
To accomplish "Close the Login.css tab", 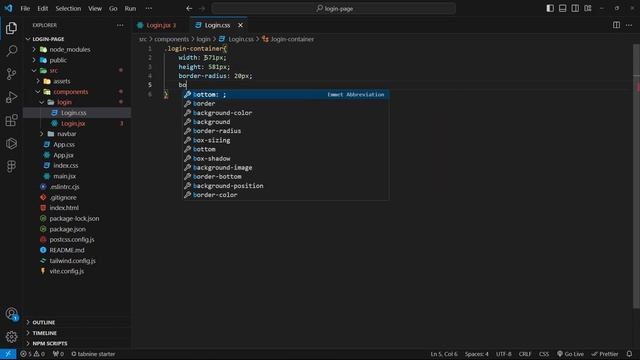I will click(240, 25).
